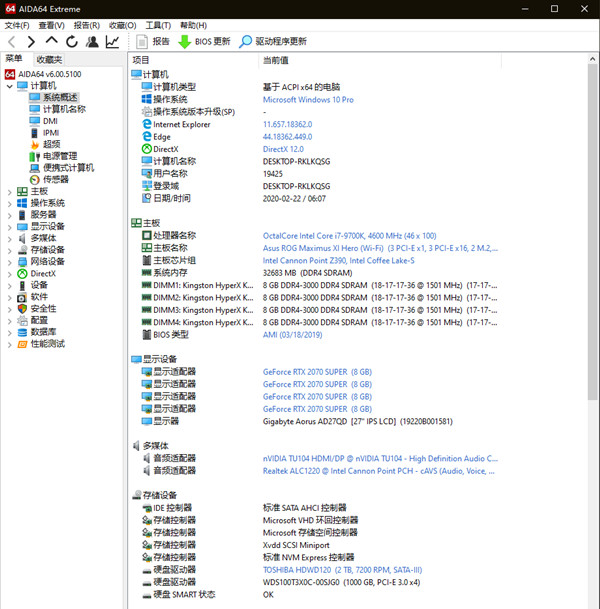600x609 pixels.
Task: Click the 驱动程序更新 magnifier button
Action: [273, 42]
